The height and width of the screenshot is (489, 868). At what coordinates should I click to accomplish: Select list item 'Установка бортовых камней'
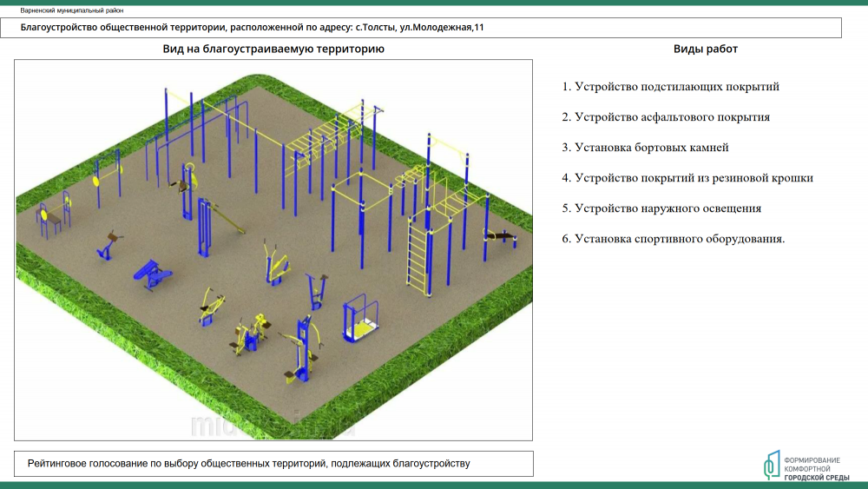click(x=645, y=148)
